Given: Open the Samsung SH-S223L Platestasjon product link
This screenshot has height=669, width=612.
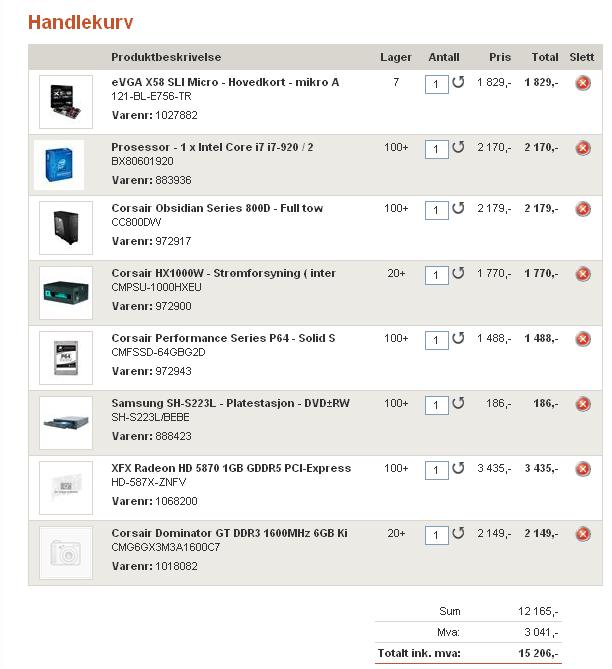Looking at the screenshot, I should [230, 403].
